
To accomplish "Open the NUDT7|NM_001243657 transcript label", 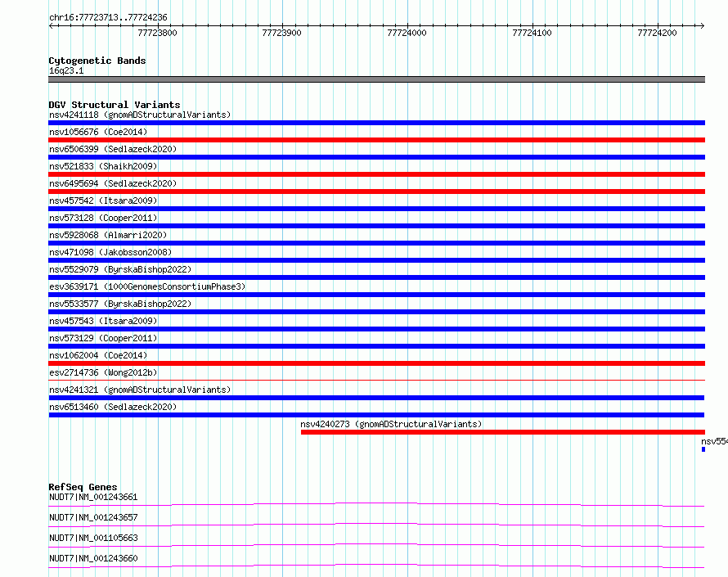I will coord(93,517).
